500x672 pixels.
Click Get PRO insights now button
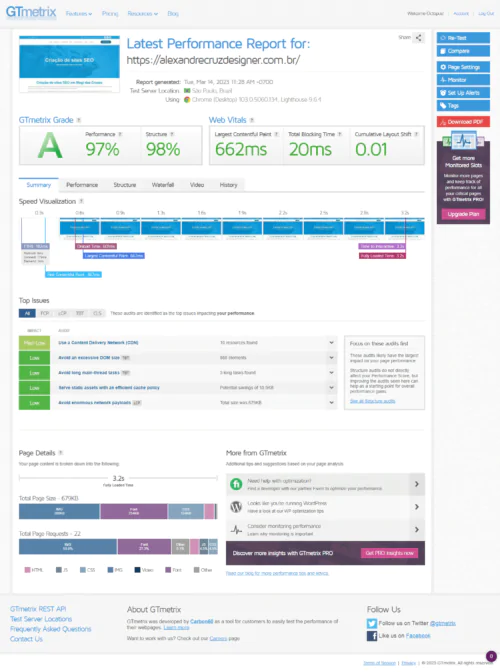click(389, 553)
